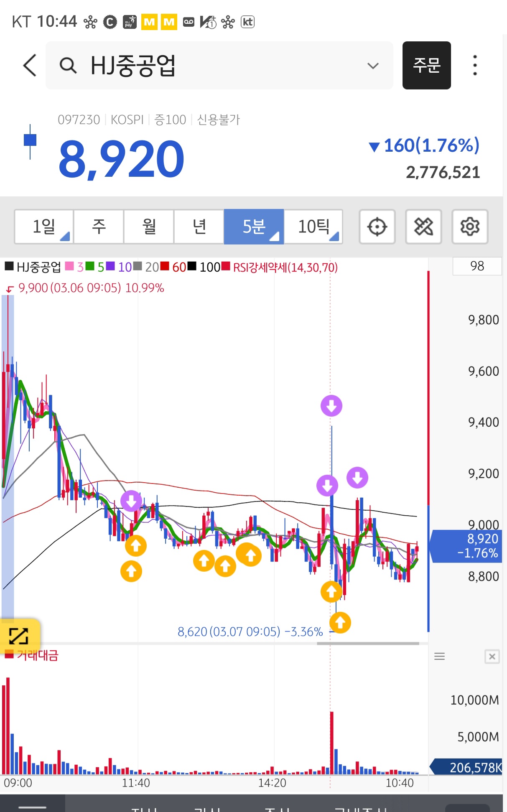Tap the 거래대금 volume panel label
Screen dimensions: 507x812
pyautogui.click(x=32, y=655)
